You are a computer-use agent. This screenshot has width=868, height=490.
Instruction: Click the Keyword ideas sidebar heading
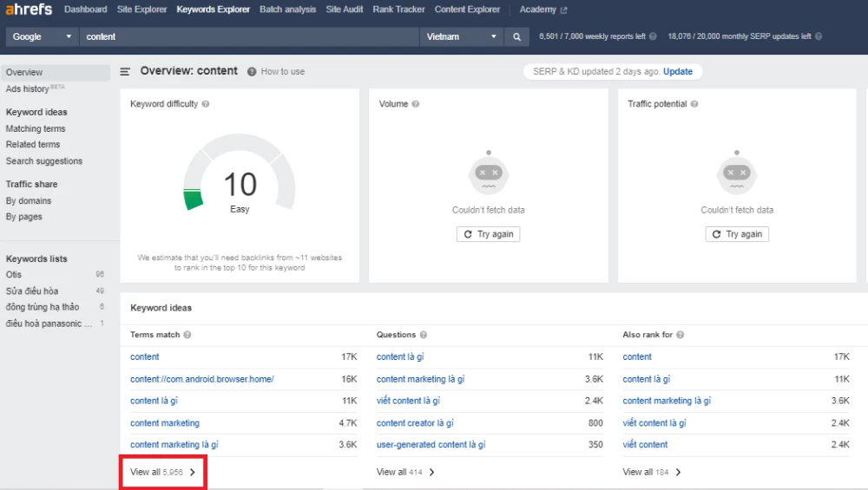(x=36, y=112)
